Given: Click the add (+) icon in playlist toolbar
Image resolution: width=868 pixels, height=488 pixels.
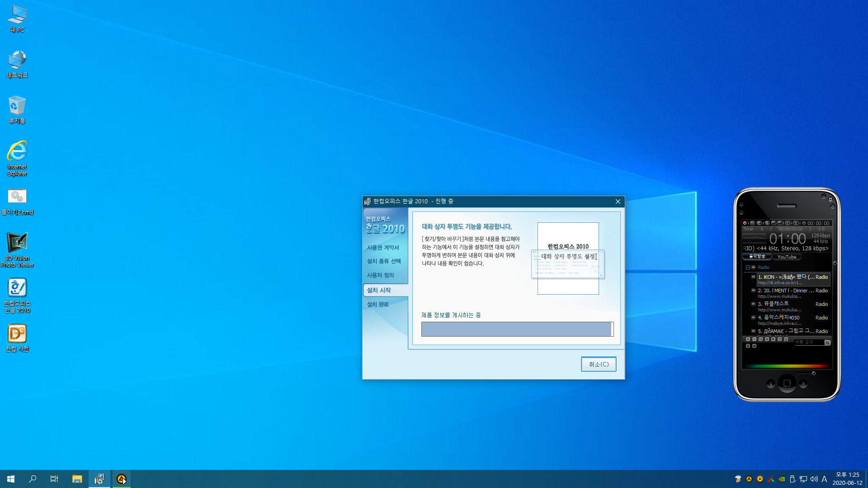Looking at the screenshot, I should (748, 339).
